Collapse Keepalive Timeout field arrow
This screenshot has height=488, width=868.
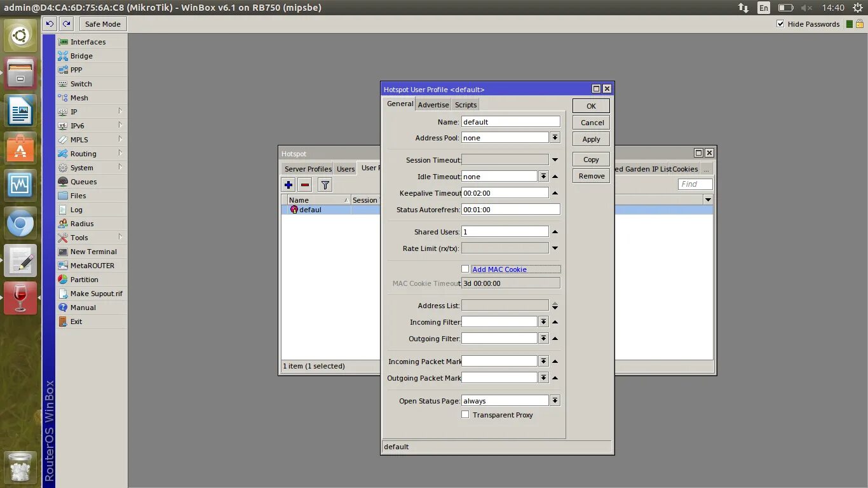tap(555, 193)
